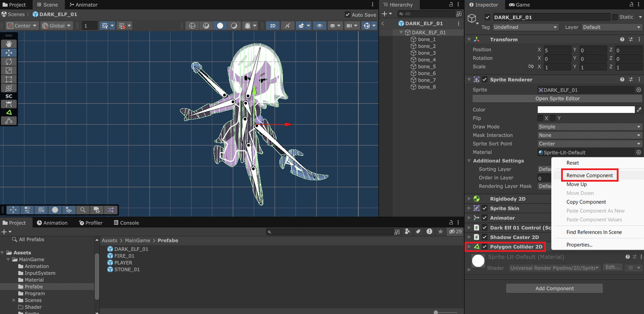Select the Rect tool
Viewport: 644px width, 314px height.
coord(9,79)
